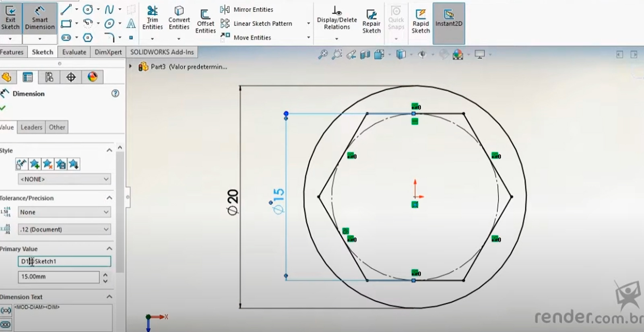Select the Point sketch tool
This screenshot has height=332, width=644.
point(131,37)
